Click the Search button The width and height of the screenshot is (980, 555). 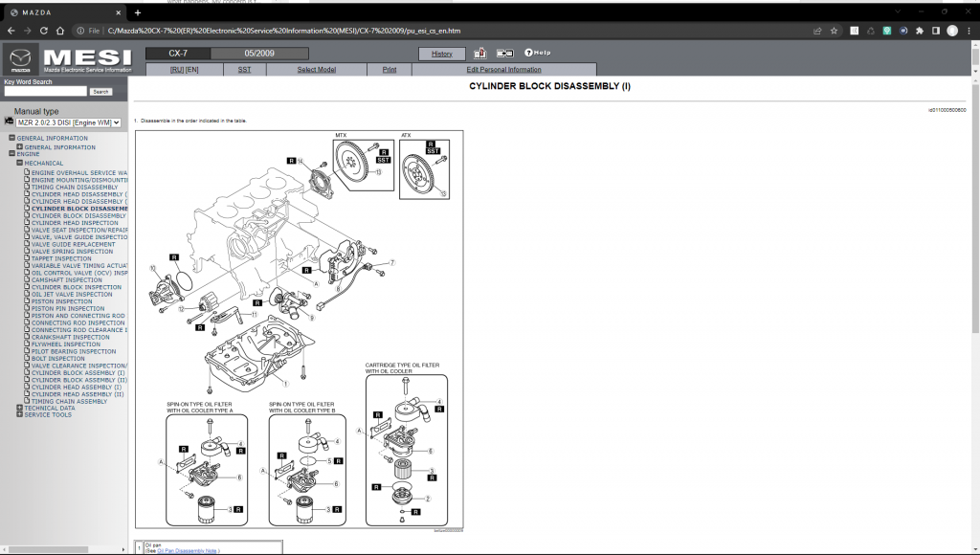click(102, 91)
